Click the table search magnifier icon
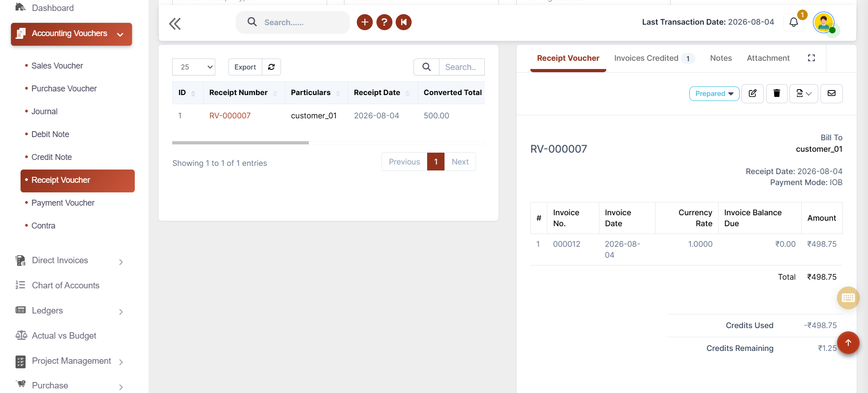 [x=426, y=67]
